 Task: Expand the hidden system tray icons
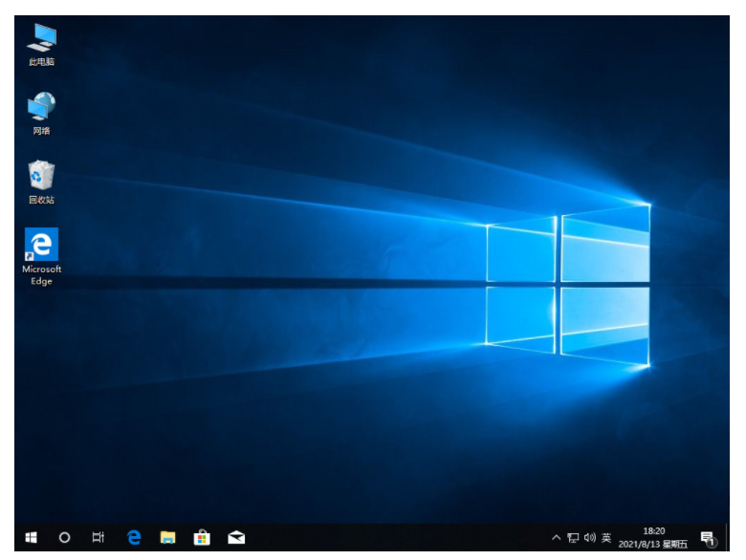[x=556, y=538]
